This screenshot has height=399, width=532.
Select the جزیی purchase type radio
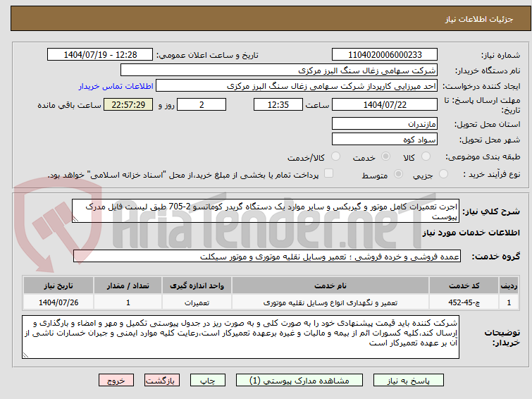coord(443,174)
